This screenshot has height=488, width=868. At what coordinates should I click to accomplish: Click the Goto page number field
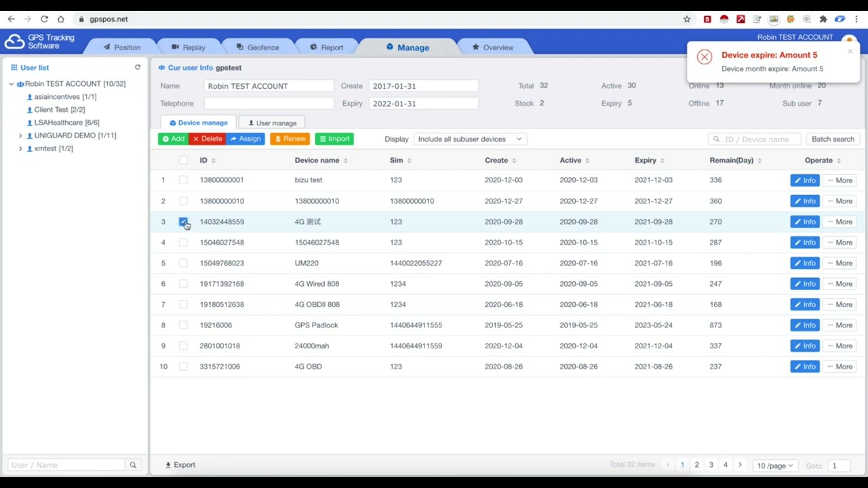point(840,466)
